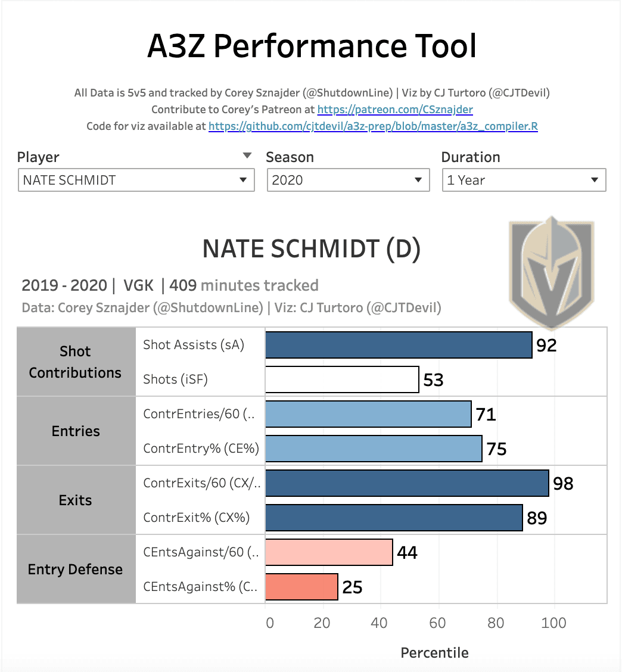
Task: Select the ContrEntry% bar showing 75
Action: (374, 449)
